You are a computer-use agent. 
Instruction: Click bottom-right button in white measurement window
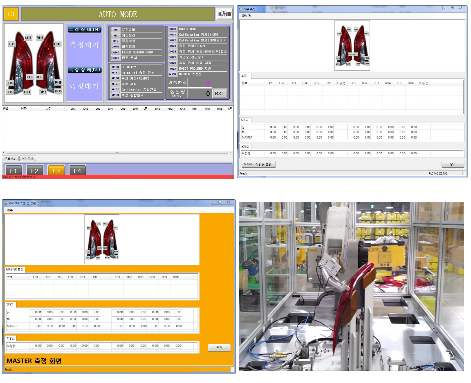452,164
